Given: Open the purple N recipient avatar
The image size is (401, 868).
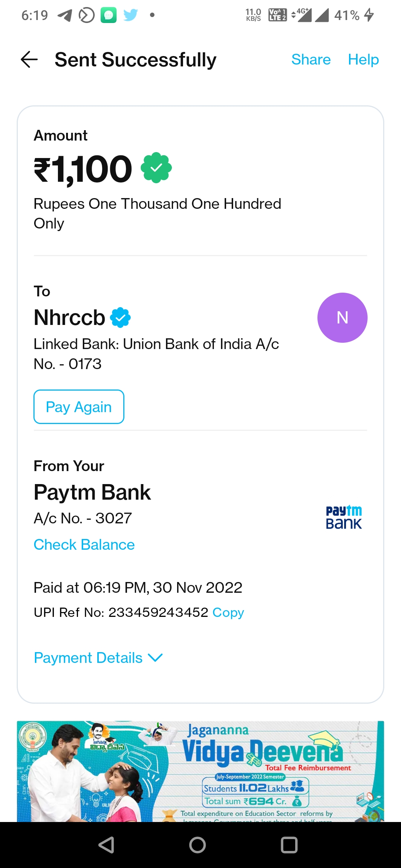Looking at the screenshot, I should click(x=342, y=318).
